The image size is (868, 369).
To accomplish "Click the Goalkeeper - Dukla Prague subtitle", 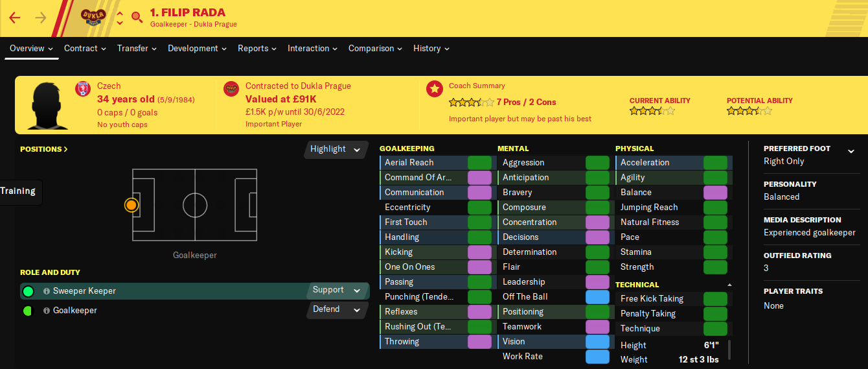I will coord(194,25).
